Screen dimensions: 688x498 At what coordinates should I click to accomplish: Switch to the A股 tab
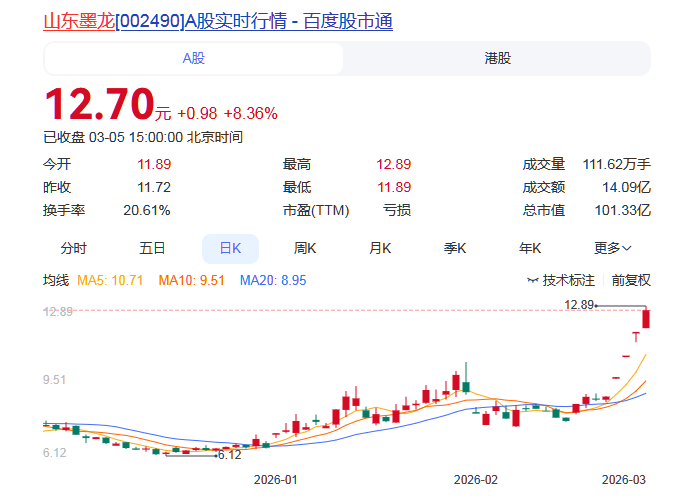(193, 58)
